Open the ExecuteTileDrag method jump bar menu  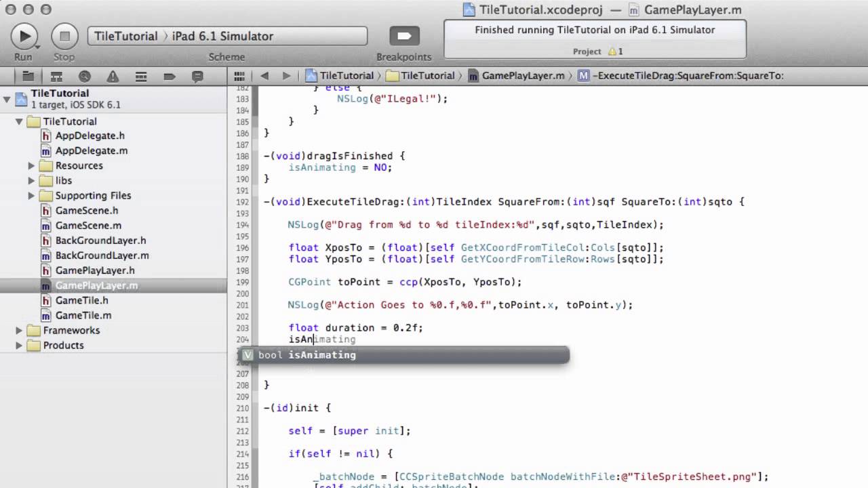pos(681,76)
